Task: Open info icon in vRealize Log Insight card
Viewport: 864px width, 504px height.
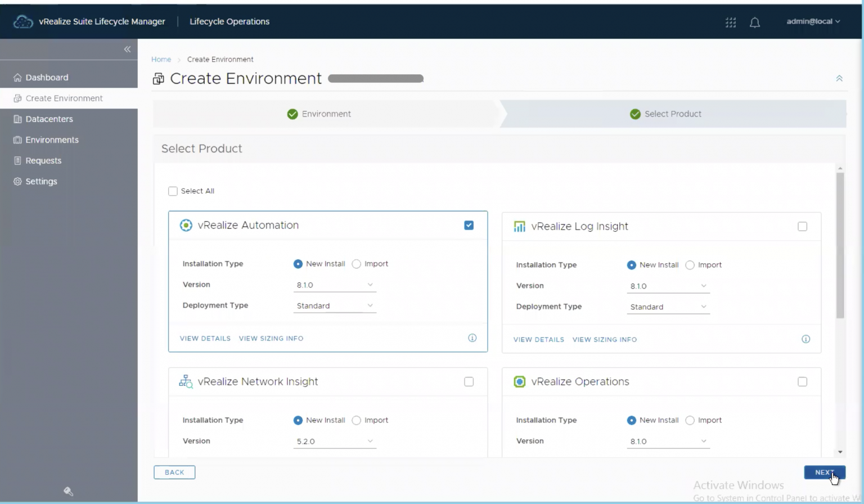Action: 806,339
